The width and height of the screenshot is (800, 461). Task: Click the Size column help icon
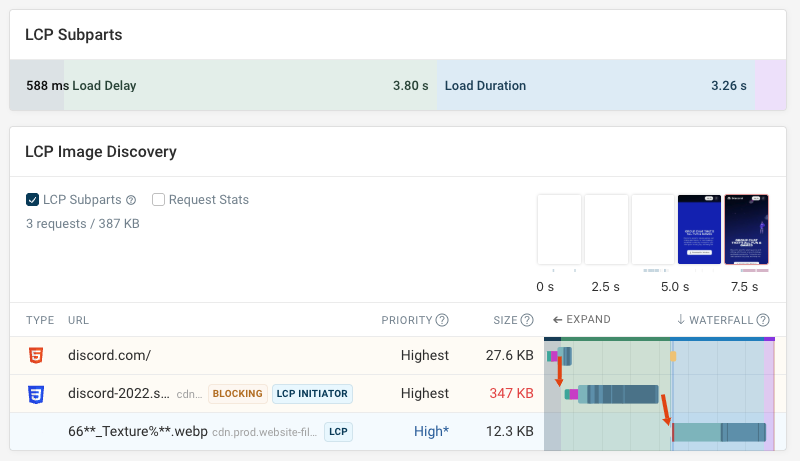point(527,320)
